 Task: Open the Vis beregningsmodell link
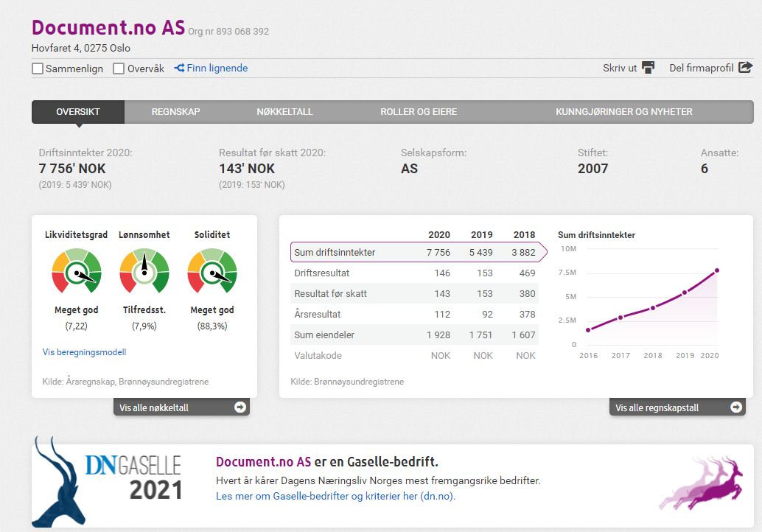coord(85,352)
